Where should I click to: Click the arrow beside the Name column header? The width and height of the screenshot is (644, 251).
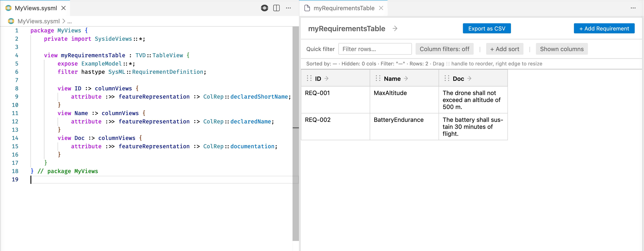pyautogui.click(x=406, y=79)
